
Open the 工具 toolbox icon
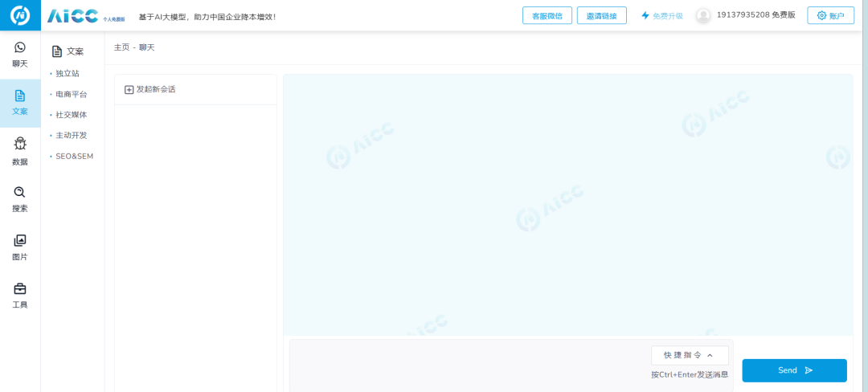pos(20,288)
